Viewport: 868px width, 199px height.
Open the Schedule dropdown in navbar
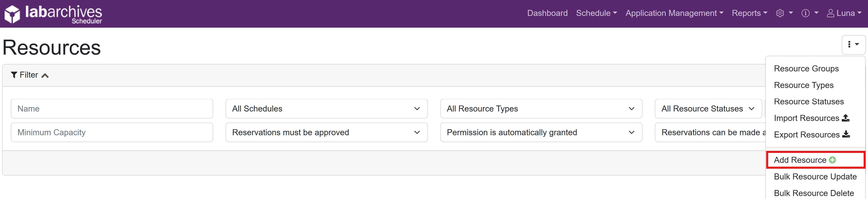[596, 13]
